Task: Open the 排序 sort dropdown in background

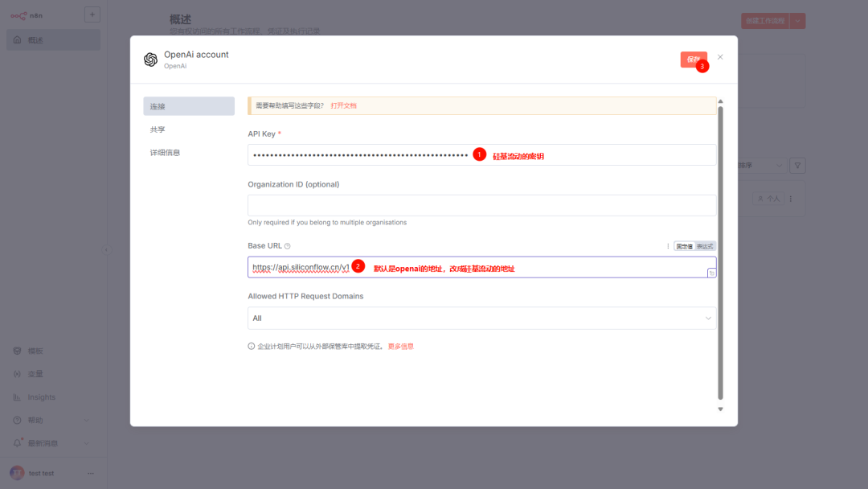Action: coord(762,166)
